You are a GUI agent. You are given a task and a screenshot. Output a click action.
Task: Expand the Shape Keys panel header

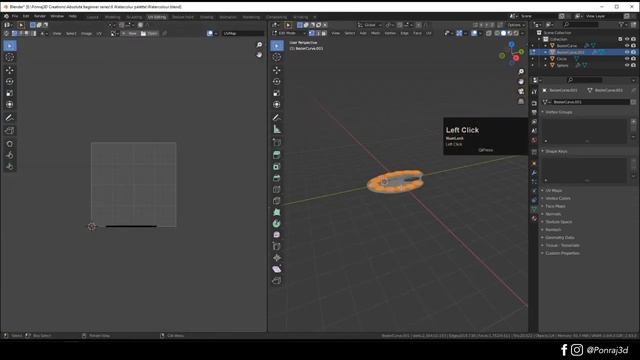(556, 151)
